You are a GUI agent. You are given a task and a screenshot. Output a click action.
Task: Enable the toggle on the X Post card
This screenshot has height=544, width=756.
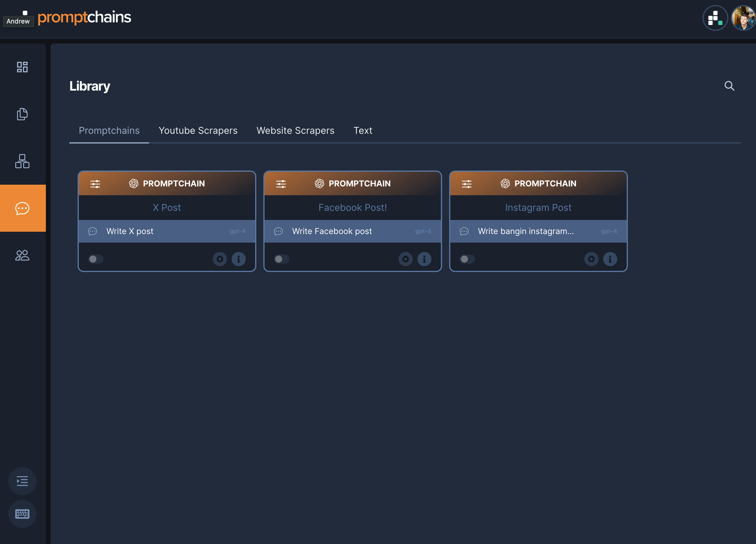click(96, 259)
